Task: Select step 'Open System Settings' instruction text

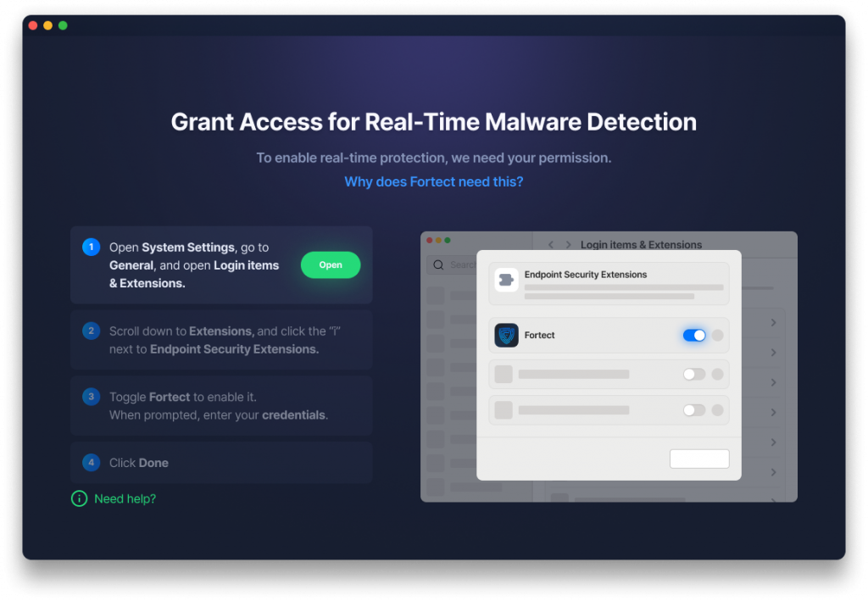Action: click(x=194, y=265)
